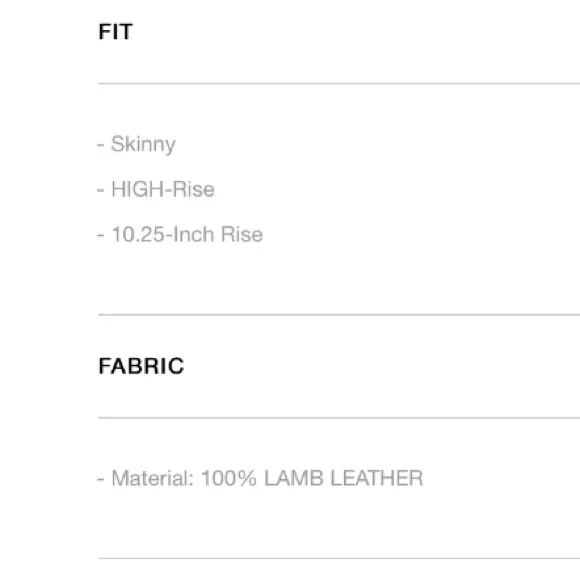The width and height of the screenshot is (580, 580).
Task: Click the dash bullet before Material
Action: point(101,479)
